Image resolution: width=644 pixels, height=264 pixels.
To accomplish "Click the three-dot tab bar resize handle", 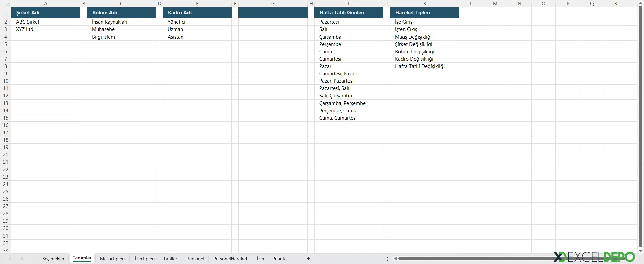I will pos(387,259).
